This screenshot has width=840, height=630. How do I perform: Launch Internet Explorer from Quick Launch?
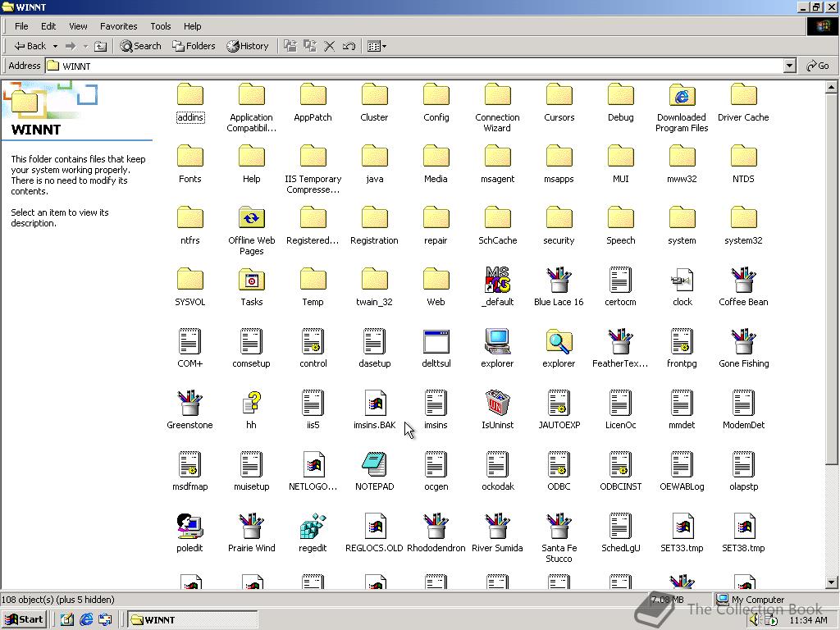[86, 620]
